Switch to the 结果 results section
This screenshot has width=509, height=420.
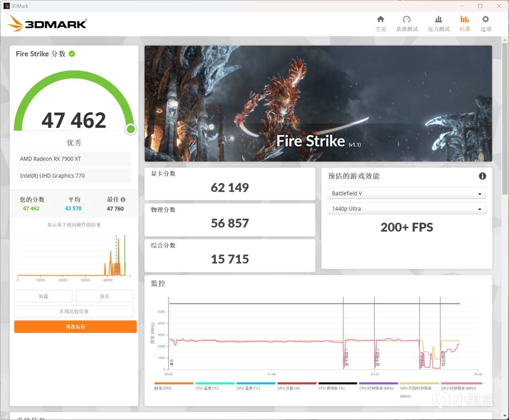pyautogui.click(x=465, y=24)
